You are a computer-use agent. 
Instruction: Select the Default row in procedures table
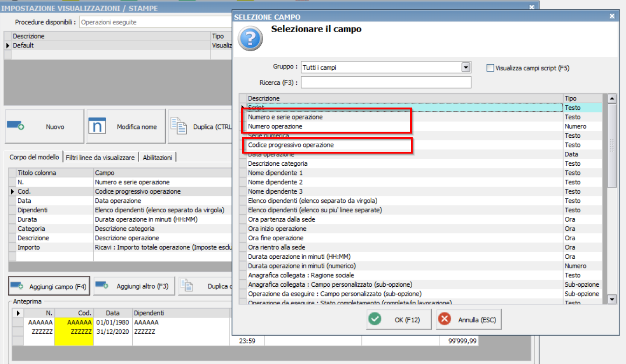click(x=118, y=45)
